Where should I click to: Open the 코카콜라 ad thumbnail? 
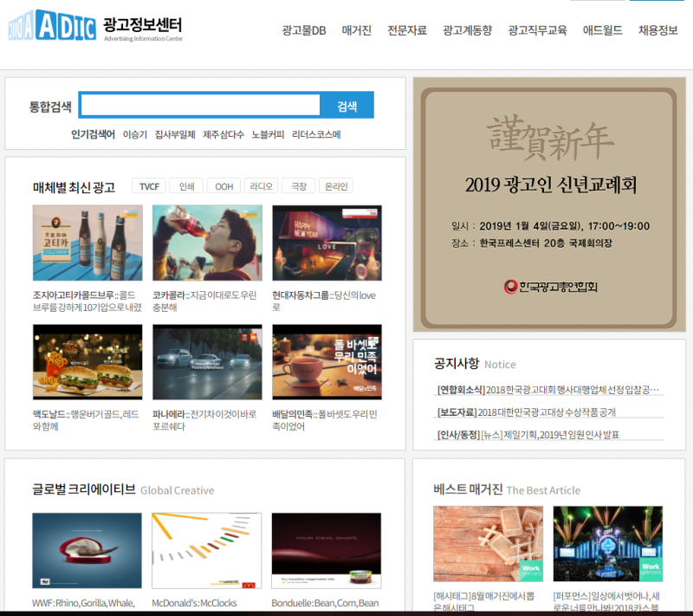coord(207,243)
